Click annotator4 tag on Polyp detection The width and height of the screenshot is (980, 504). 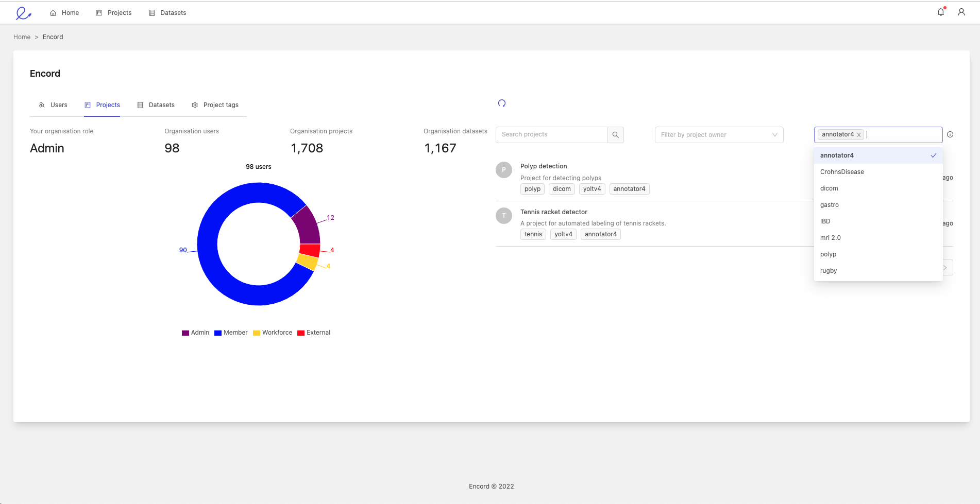tap(629, 189)
